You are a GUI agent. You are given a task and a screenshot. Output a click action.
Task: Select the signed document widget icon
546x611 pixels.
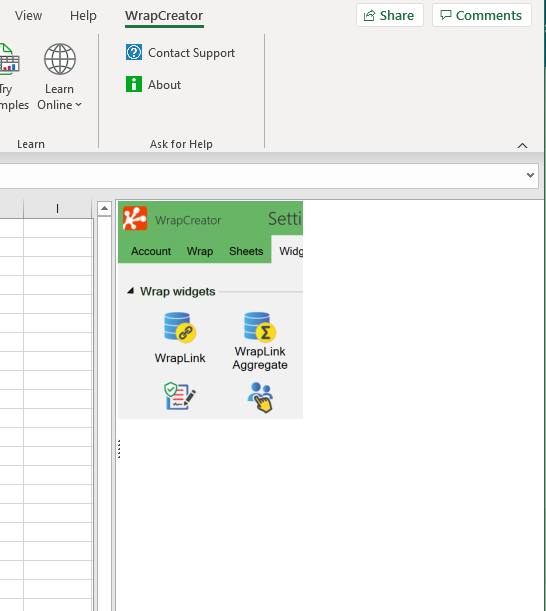[x=180, y=396]
